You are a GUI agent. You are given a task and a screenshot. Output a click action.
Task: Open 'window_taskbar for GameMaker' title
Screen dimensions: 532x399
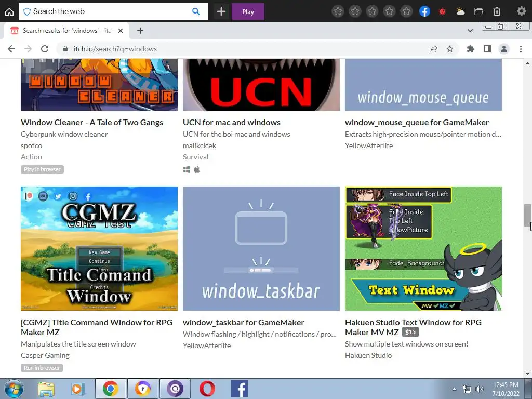(x=244, y=322)
